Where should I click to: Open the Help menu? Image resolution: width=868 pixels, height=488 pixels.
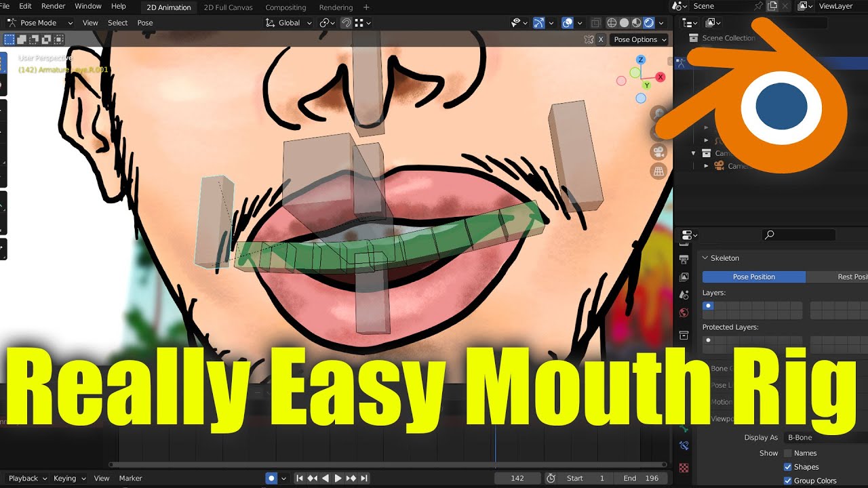point(118,6)
